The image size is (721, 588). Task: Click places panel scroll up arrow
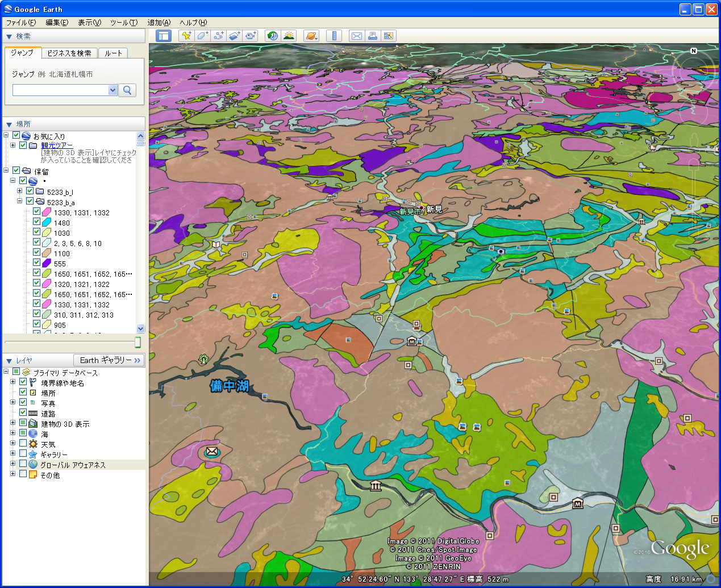tap(141, 136)
